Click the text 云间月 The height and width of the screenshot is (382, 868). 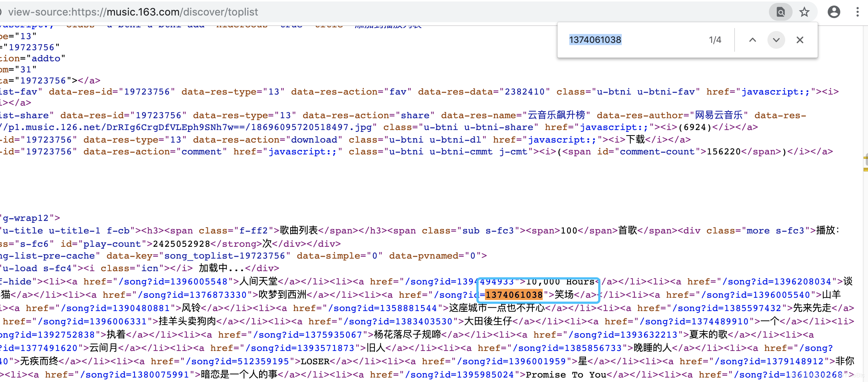[104, 348]
